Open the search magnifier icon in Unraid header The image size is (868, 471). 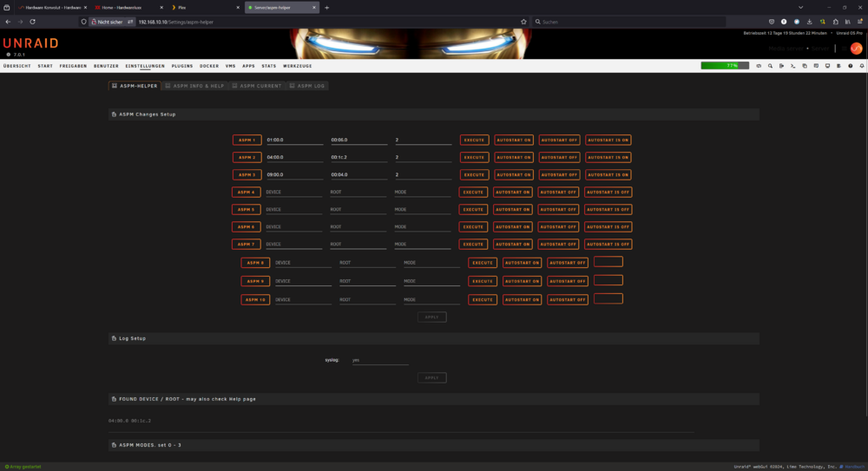point(770,66)
